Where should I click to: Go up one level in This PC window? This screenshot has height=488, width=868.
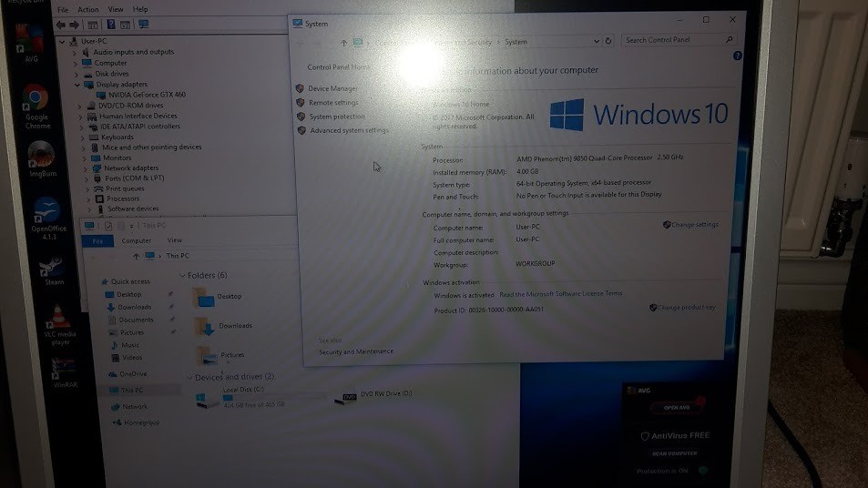(136, 256)
